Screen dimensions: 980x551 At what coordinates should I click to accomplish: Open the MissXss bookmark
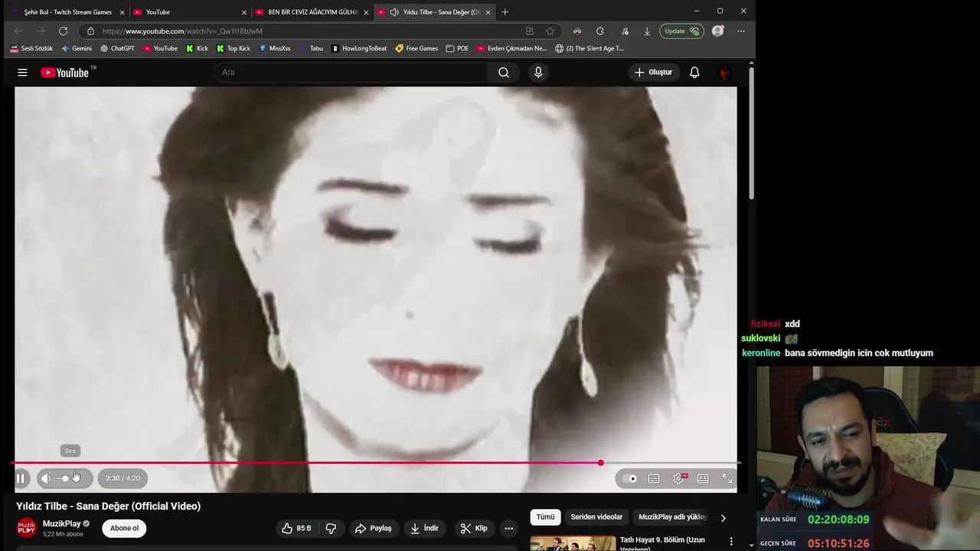click(x=275, y=48)
